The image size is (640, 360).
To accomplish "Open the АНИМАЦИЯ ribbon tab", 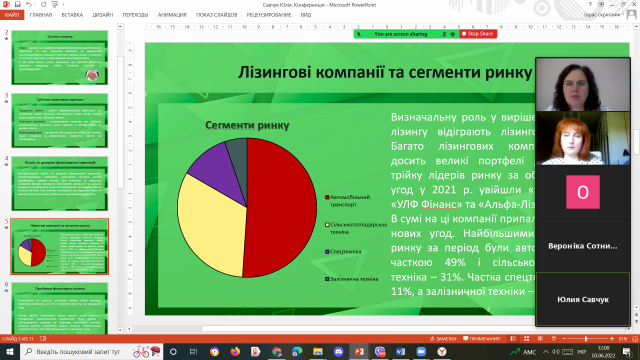I will (x=172, y=15).
